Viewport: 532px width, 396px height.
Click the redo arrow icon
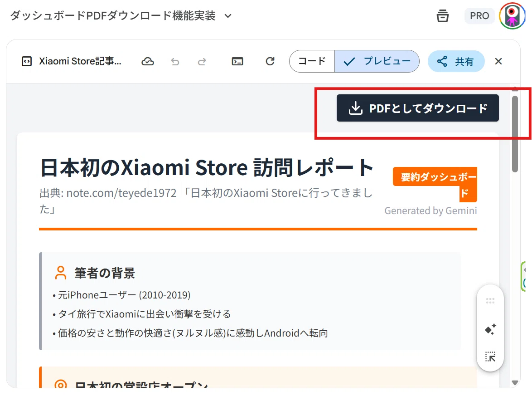202,62
